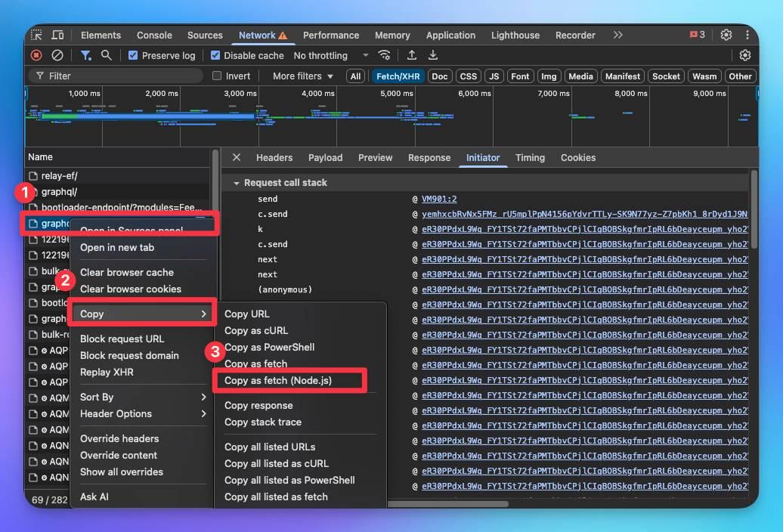Close the request details pane

click(237, 158)
